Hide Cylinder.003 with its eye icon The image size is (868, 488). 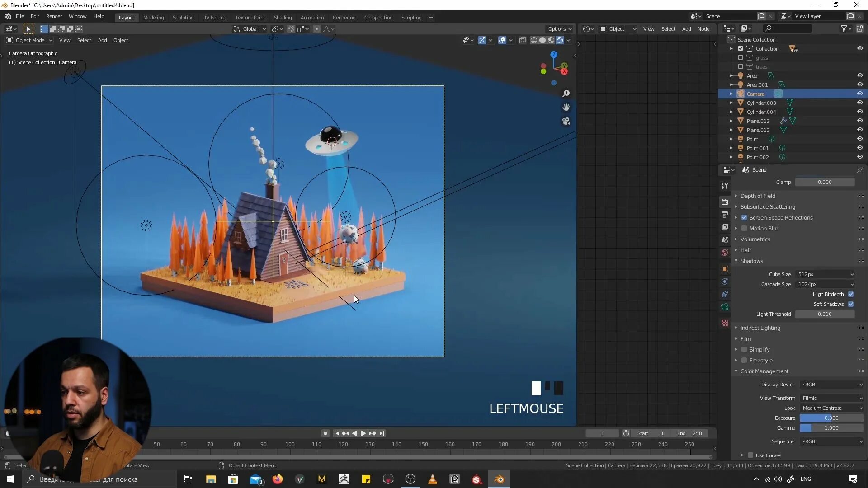[860, 103]
